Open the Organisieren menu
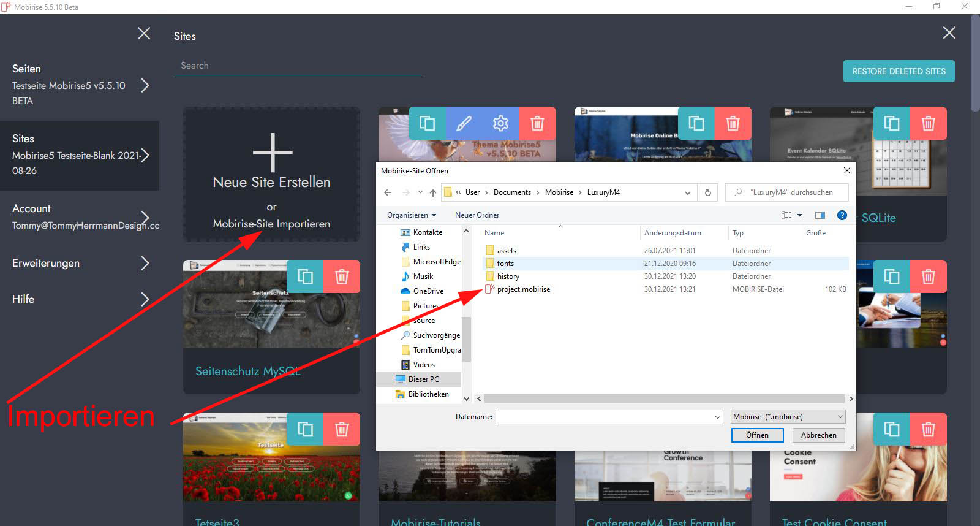Viewport: 980px width, 526px height. click(411, 215)
